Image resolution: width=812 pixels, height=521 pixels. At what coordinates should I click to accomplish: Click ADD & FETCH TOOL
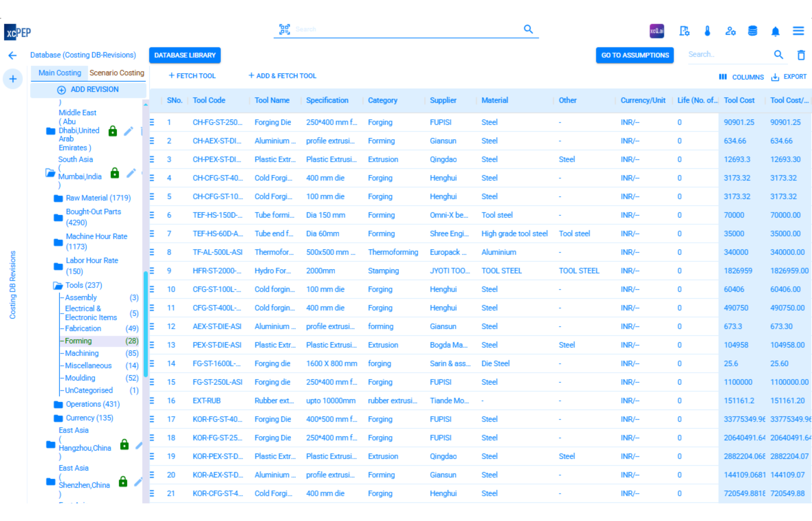point(282,75)
